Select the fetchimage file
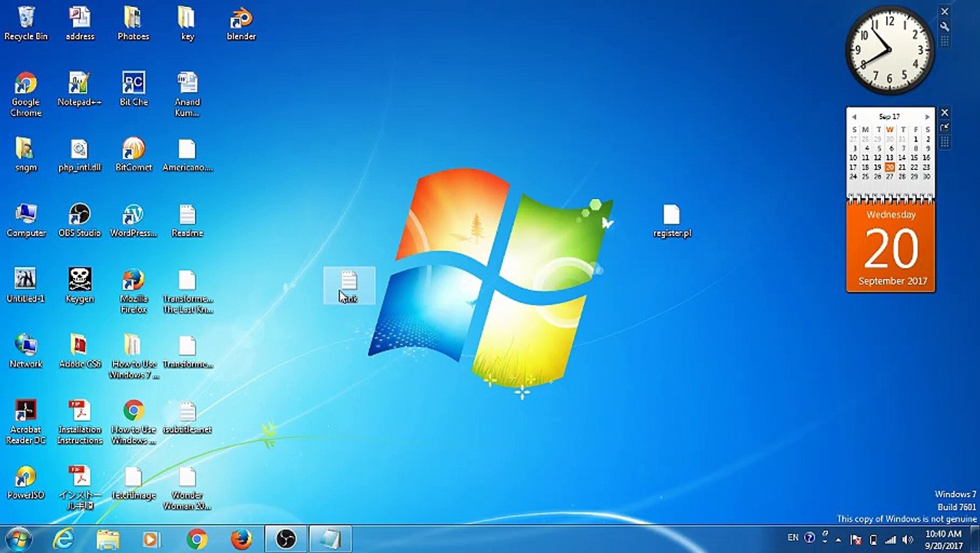 tap(134, 482)
